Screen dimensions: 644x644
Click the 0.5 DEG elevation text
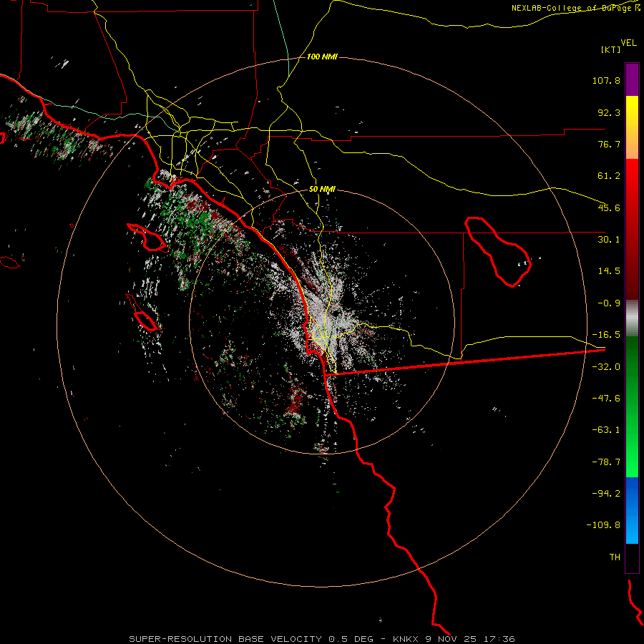point(351,639)
